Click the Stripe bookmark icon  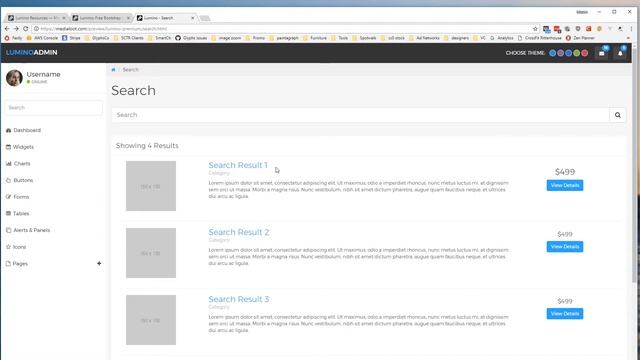64,38
